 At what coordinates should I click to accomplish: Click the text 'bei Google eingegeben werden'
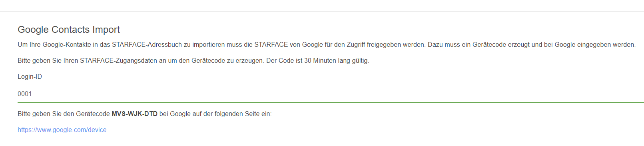tap(589, 44)
